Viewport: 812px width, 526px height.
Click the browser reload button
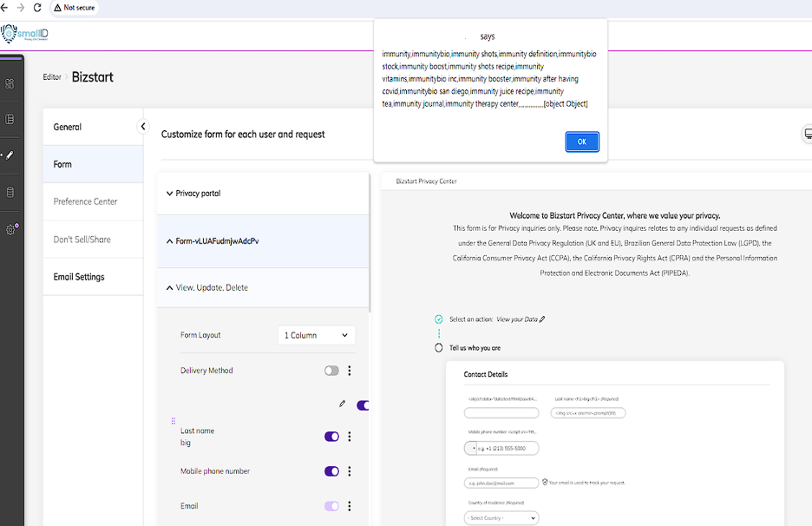(37, 7)
